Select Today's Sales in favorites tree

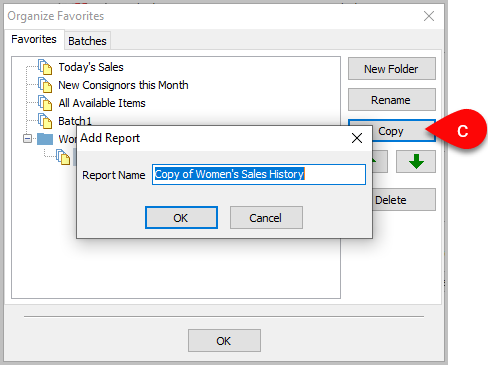(x=91, y=67)
